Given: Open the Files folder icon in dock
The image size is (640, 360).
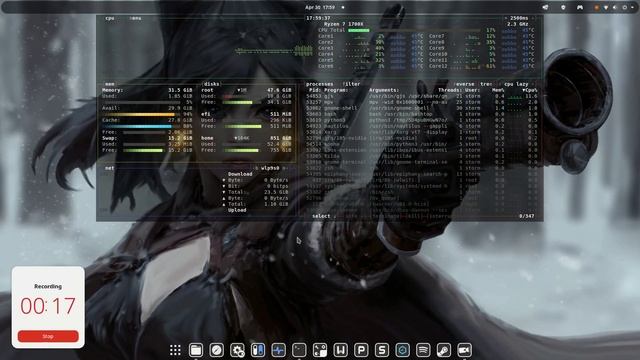Looking at the screenshot, I should coord(196,350).
